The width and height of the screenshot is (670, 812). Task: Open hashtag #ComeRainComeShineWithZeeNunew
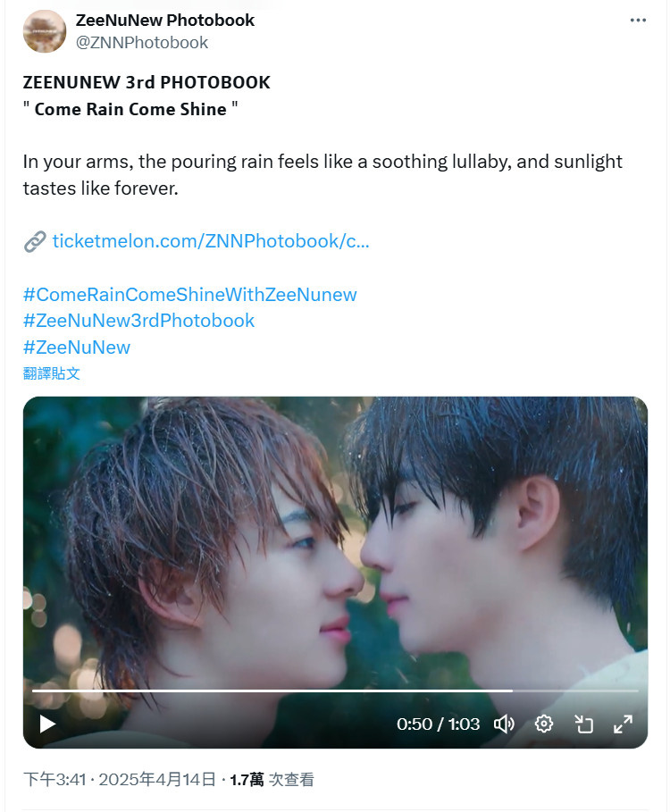(190, 294)
